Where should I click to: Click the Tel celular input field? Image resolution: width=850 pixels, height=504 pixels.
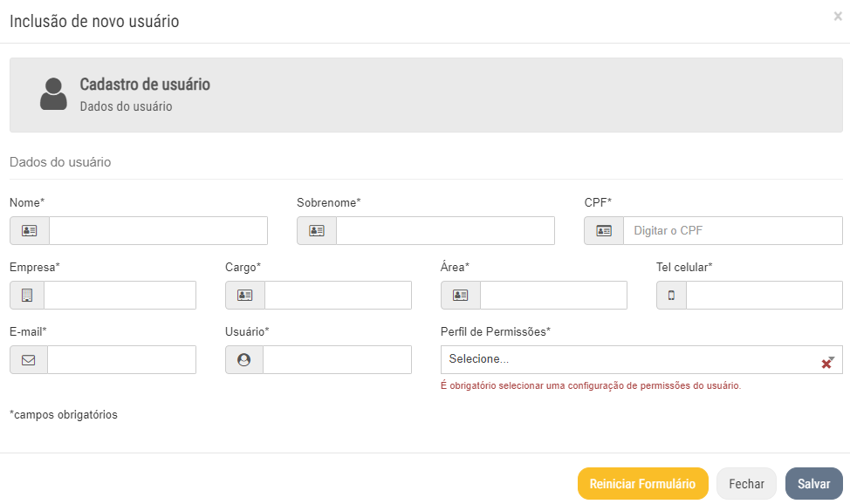764,296
